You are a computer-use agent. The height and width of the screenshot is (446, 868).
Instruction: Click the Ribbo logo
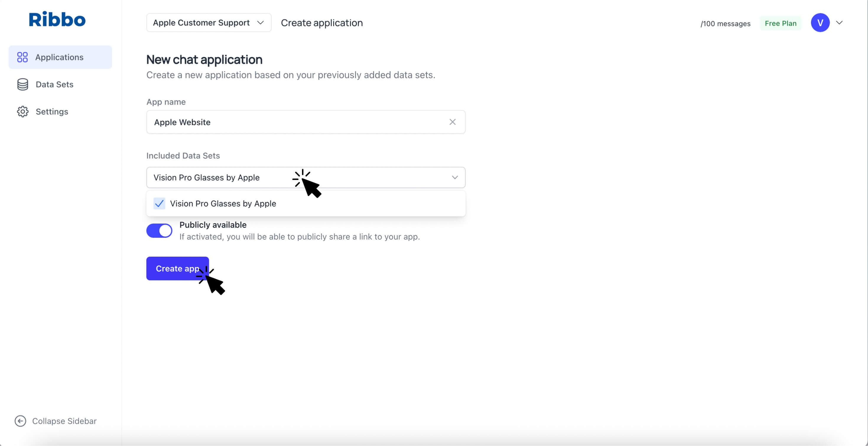pyautogui.click(x=57, y=19)
